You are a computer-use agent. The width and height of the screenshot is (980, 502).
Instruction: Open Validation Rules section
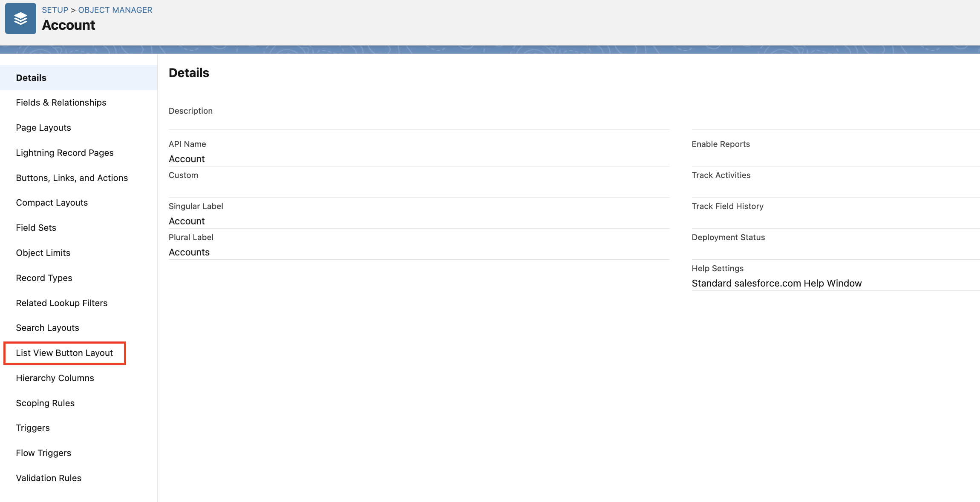(49, 478)
